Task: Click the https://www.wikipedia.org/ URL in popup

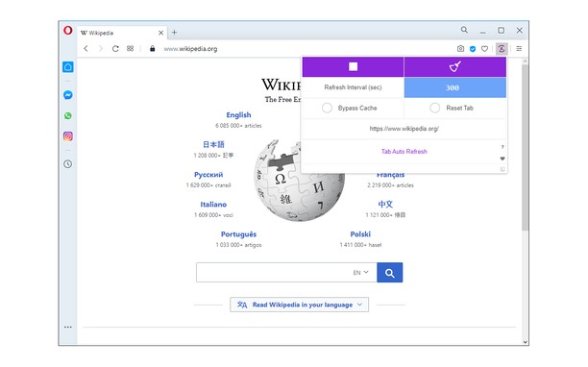Action: [404, 129]
